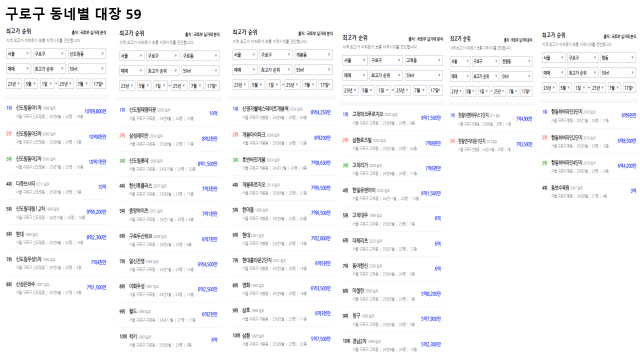Open the 천왕동 neighborhood dropdown
The height and width of the screenshot is (360, 640).
pos(516,61)
